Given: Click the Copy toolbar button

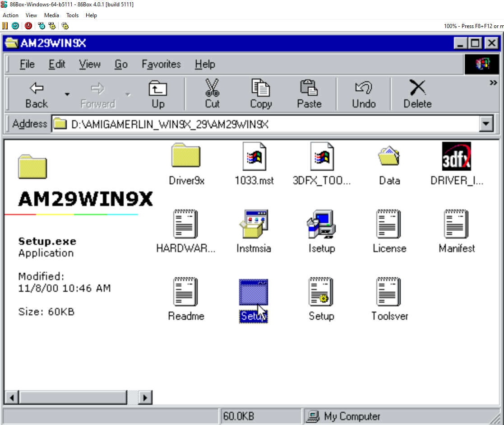Looking at the screenshot, I should tap(261, 94).
